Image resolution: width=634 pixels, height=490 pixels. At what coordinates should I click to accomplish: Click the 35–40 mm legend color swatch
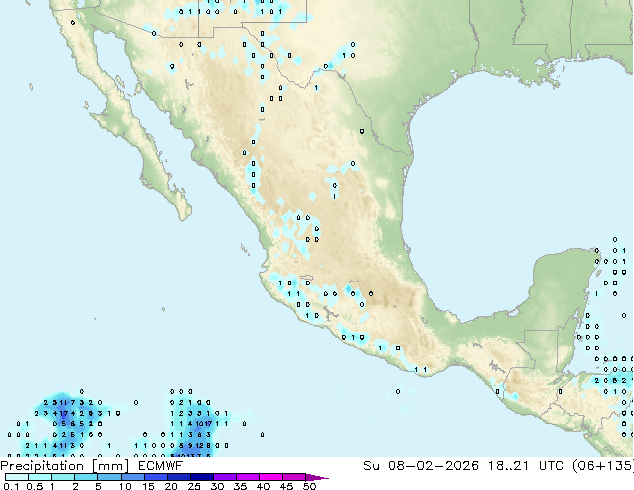[x=247, y=477]
